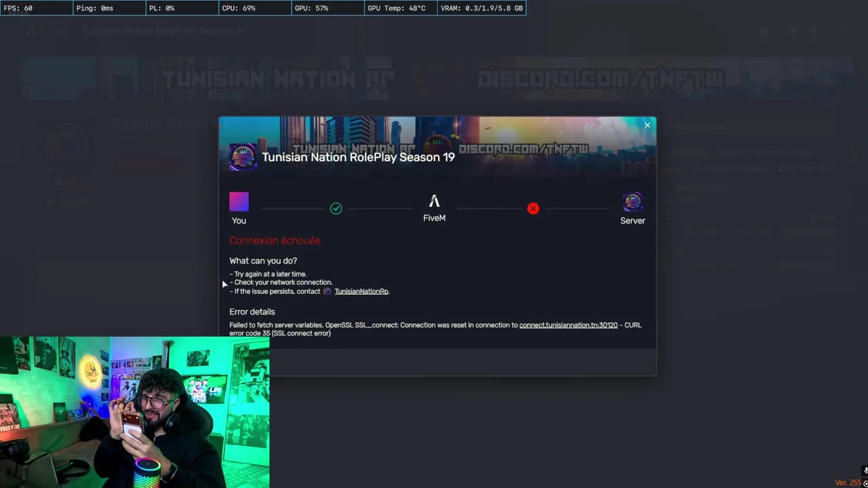Click the FiveM label under logo
The height and width of the screenshot is (488, 868).
click(x=434, y=218)
